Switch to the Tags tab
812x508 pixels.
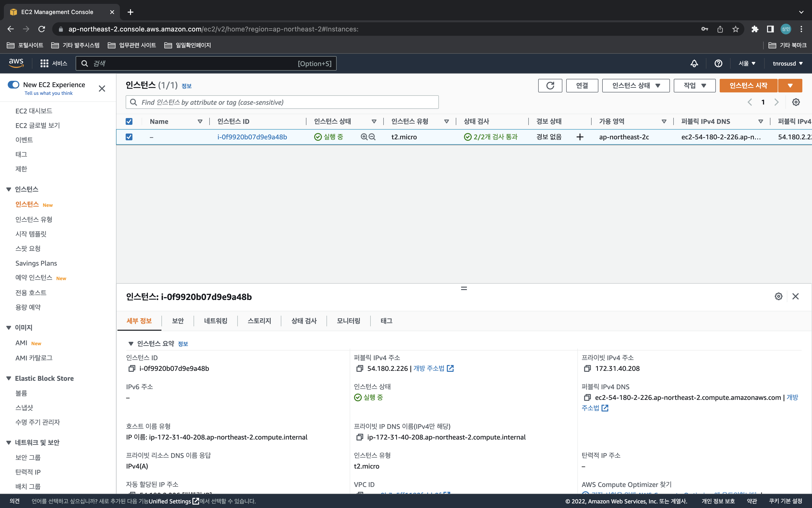(x=386, y=321)
